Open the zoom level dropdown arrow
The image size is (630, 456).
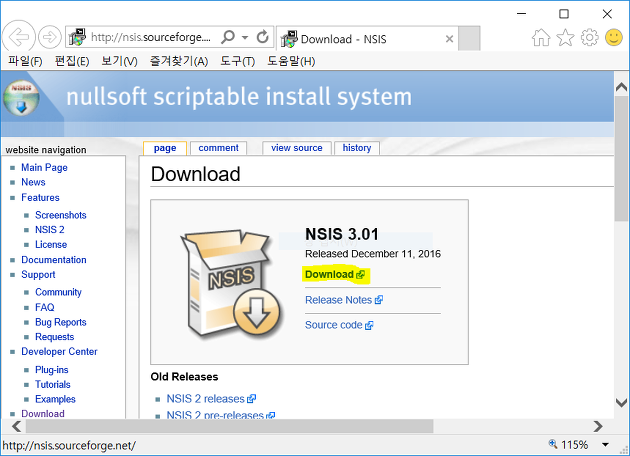point(605,445)
